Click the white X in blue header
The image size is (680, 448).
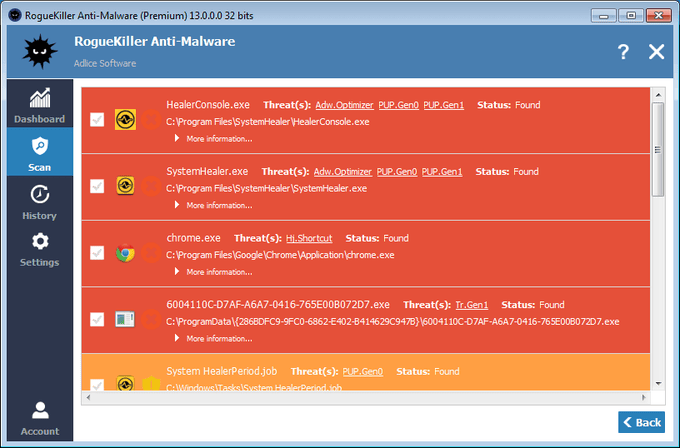pos(656,52)
